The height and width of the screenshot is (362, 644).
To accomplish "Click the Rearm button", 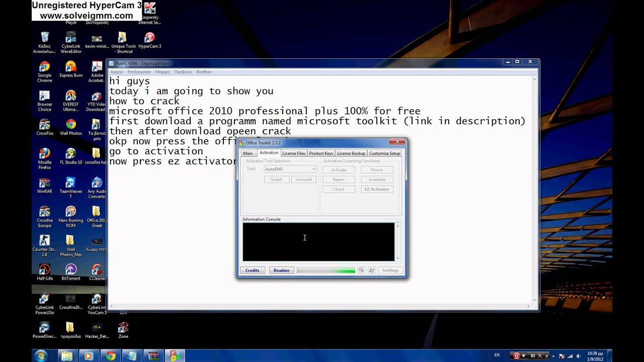I will (339, 179).
